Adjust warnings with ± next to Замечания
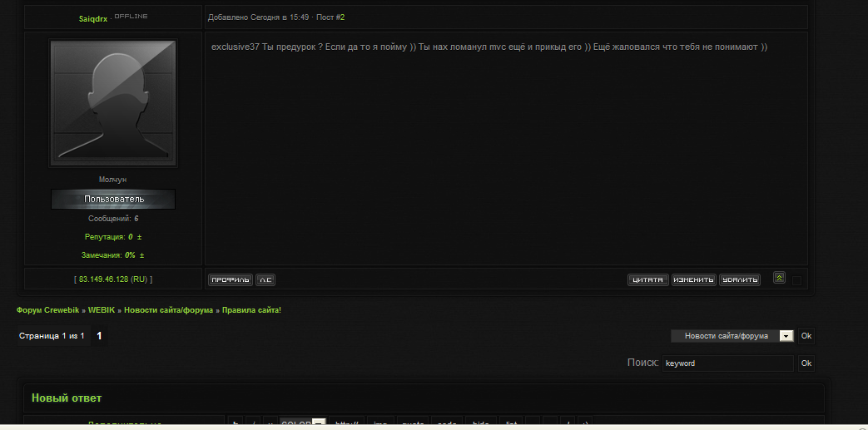 point(141,255)
